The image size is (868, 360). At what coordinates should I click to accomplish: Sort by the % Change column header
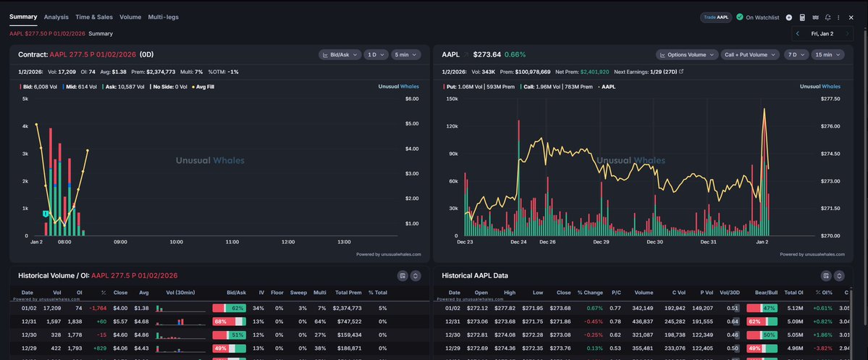(x=590, y=293)
